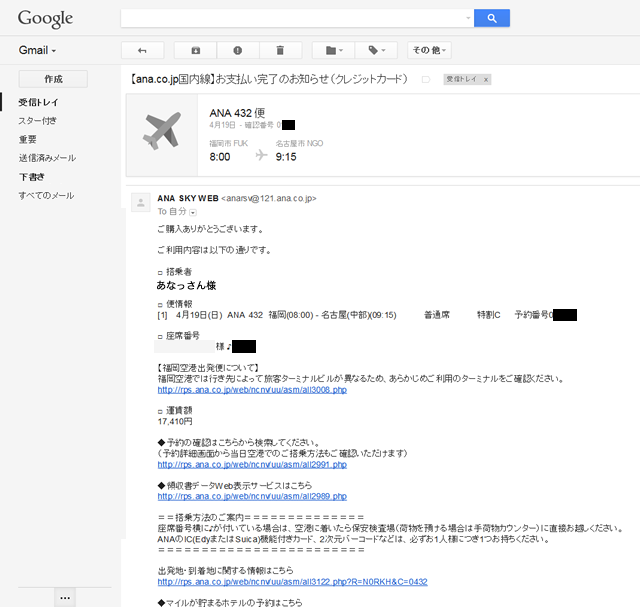
Task: Open the スター付き starred folder
Action: tap(38, 121)
